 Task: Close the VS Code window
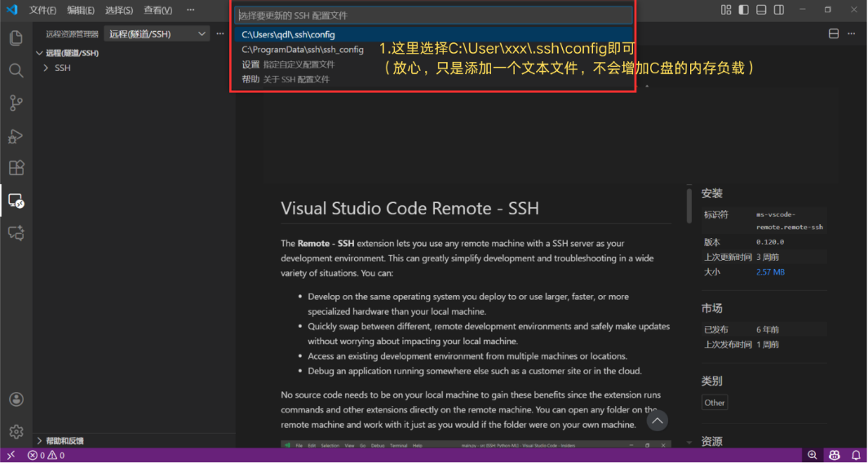[853, 10]
